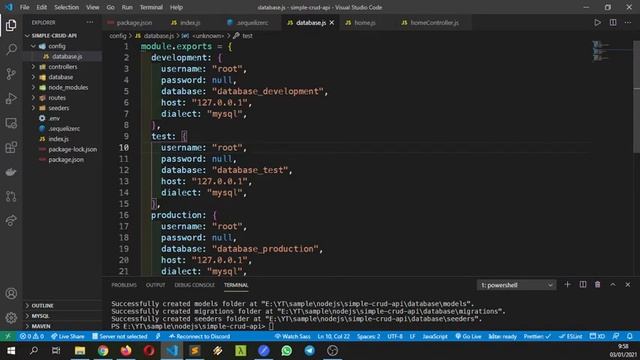Image resolution: width=640 pixels, height=360 pixels.
Task: Open Explorer Views and More Actions ellipsis
Action: click(x=89, y=22)
